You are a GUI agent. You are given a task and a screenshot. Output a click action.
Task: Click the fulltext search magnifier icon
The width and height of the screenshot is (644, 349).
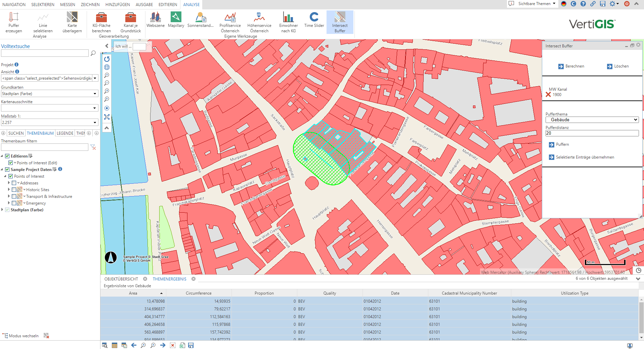coord(93,53)
